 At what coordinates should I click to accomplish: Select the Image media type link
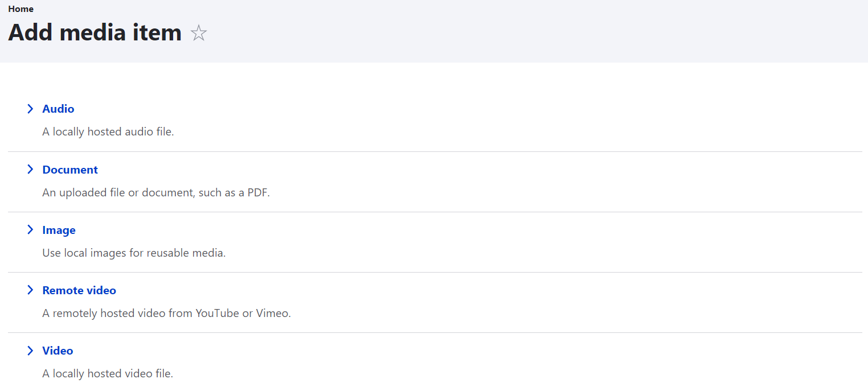[59, 230]
